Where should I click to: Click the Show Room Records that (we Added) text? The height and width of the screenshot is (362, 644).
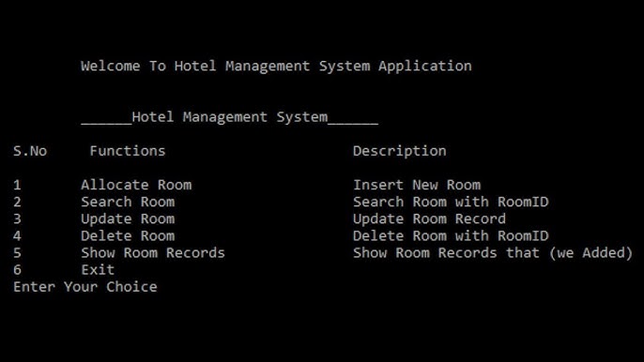[493, 253]
